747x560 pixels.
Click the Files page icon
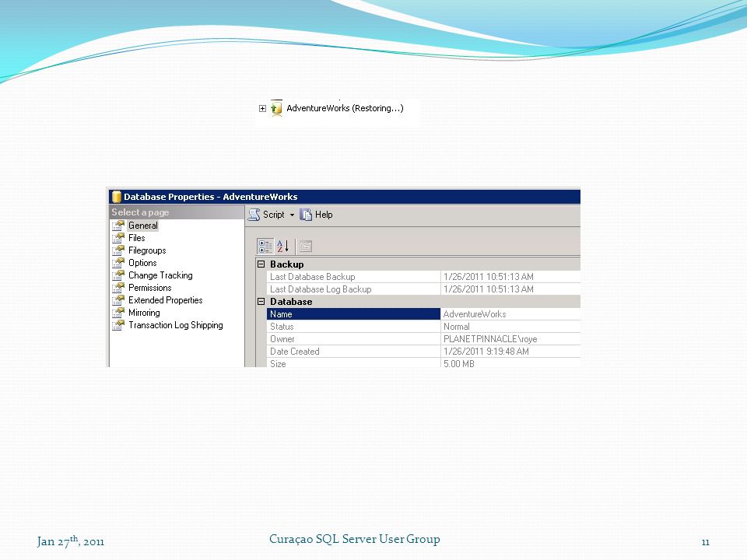tap(118, 238)
